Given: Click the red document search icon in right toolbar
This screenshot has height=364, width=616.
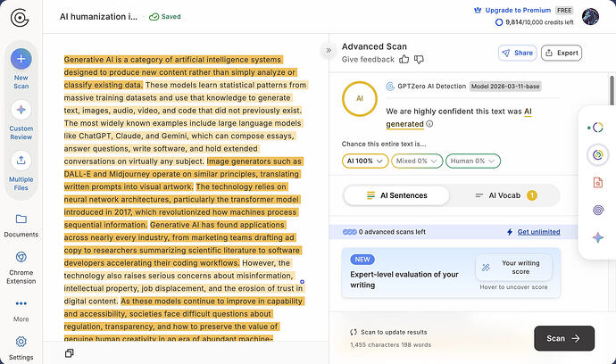Looking at the screenshot, I should [597, 182].
